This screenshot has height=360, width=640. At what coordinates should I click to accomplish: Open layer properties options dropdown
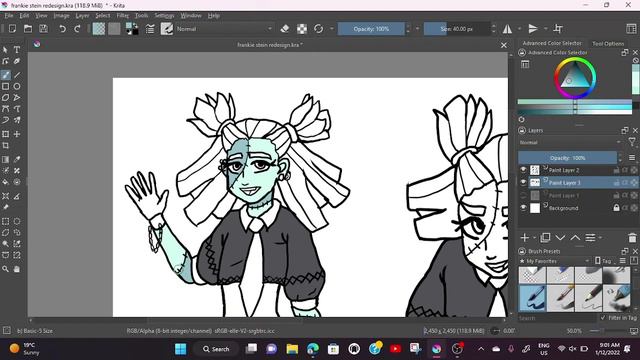pyautogui.click(x=593, y=238)
